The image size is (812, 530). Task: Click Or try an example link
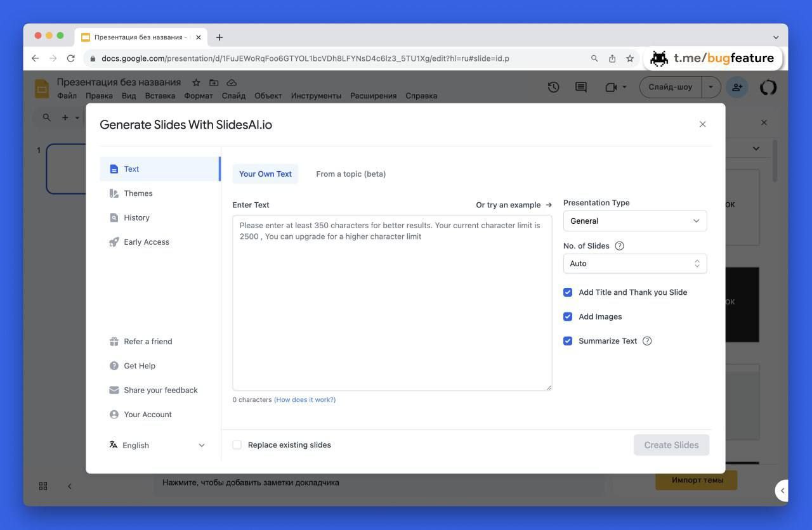pos(513,205)
